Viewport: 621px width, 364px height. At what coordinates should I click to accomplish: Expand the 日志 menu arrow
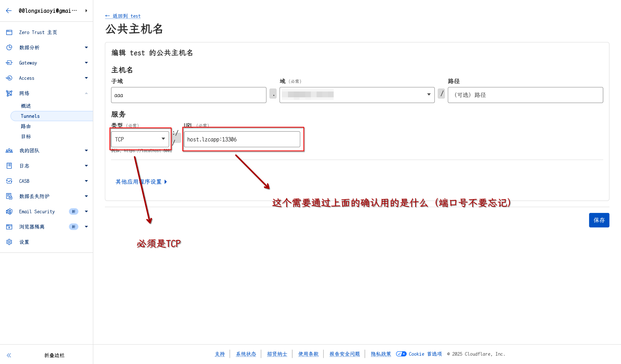[86, 166]
